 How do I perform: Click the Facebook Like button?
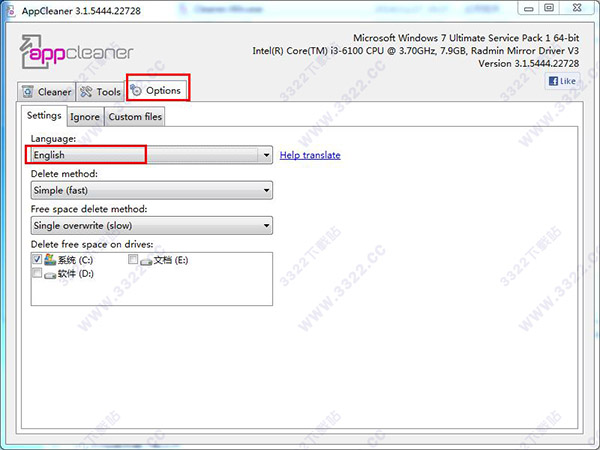tap(562, 81)
